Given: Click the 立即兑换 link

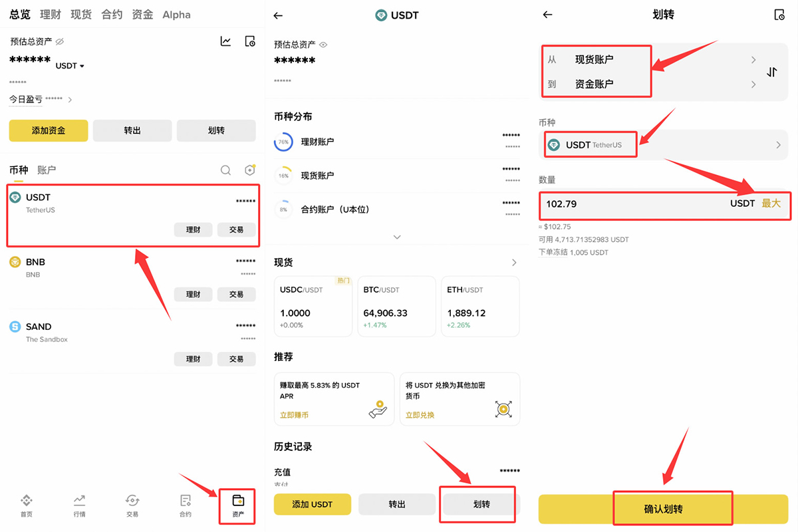Looking at the screenshot, I should click(420, 415).
